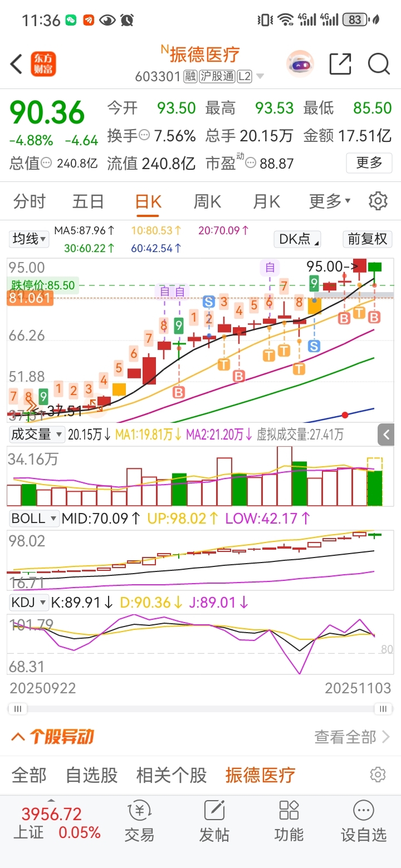Expand stock name dropdown arrow

260,77
